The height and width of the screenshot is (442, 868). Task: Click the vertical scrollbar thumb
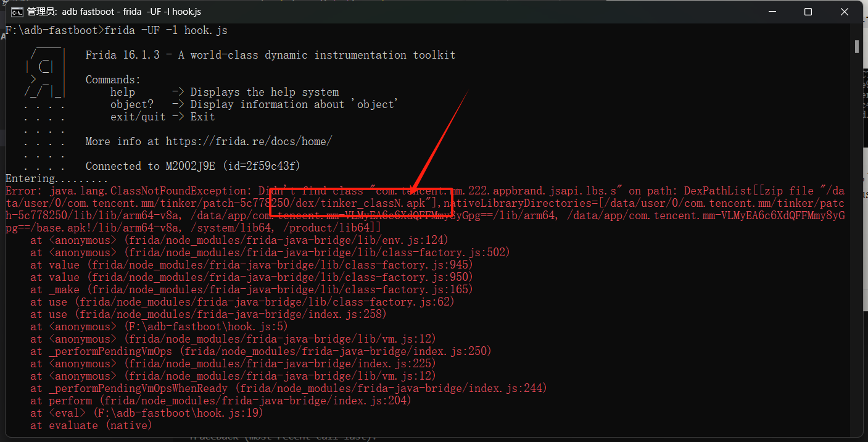pos(857,47)
